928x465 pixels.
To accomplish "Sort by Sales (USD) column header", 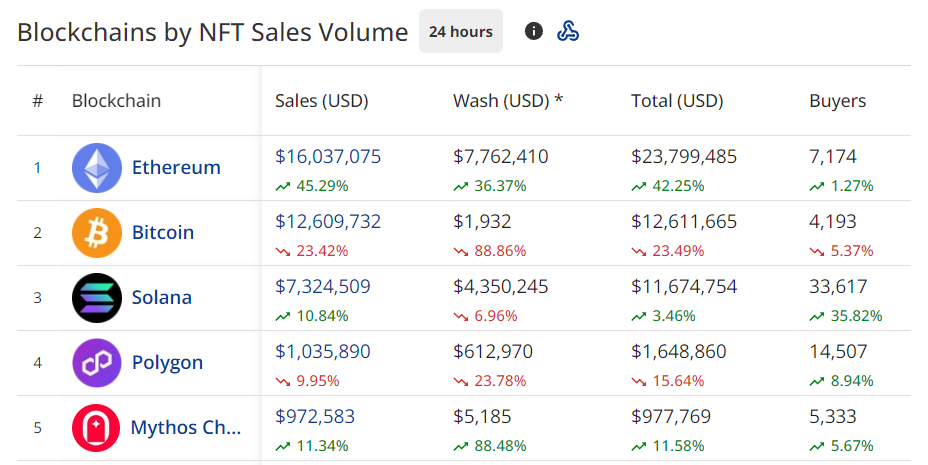I will tap(322, 101).
